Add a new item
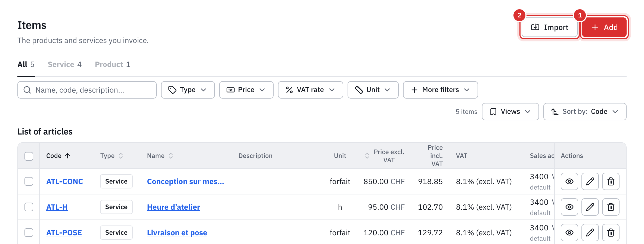The height and width of the screenshot is (244, 644). click(604, 27)
